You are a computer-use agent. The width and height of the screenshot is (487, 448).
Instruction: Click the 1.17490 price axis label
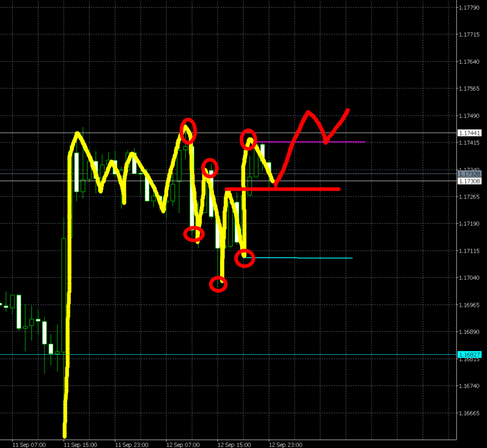coord(469,115)
